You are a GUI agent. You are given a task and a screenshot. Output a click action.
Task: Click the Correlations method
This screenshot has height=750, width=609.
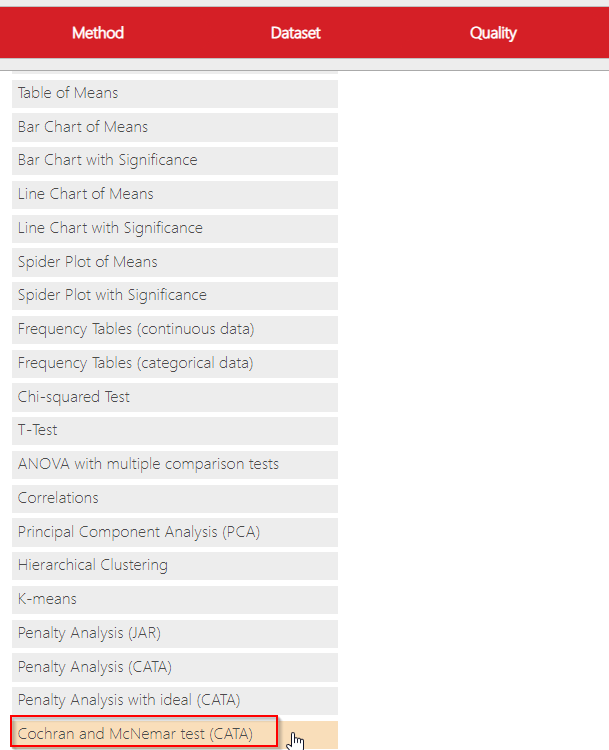click(x=174, y=498)
